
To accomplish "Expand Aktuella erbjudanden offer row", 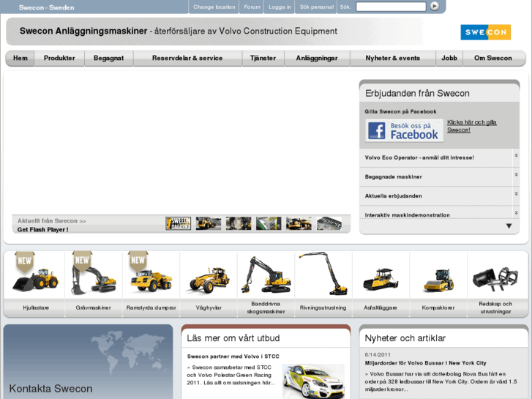I will 439,196.
